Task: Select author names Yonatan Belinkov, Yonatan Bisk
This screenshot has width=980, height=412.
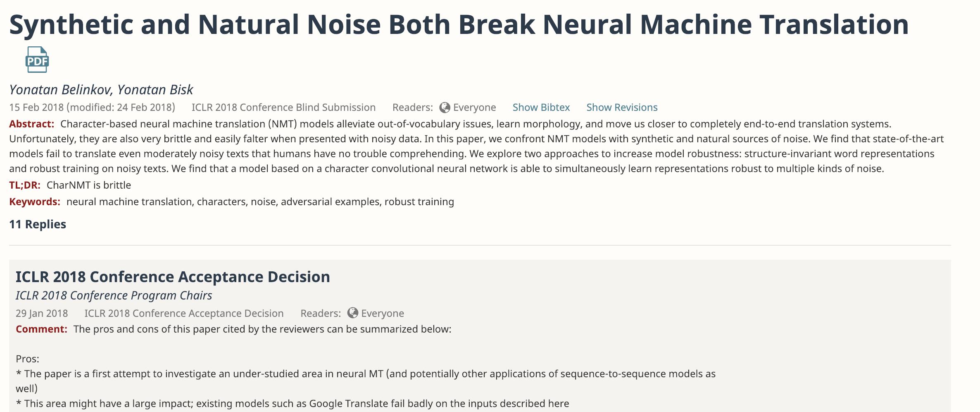Action: [101, 90]
